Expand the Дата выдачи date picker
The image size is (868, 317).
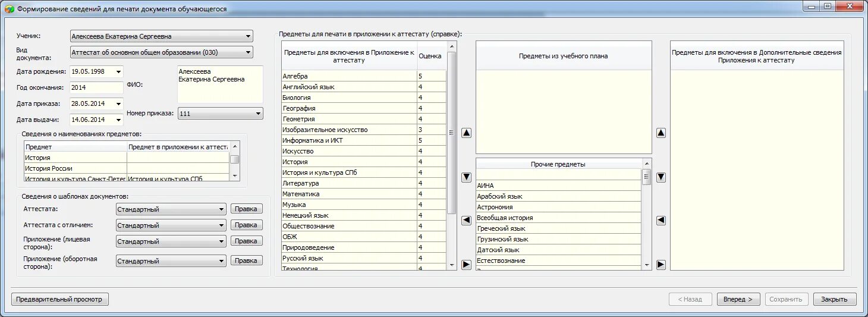coord(119,120)
